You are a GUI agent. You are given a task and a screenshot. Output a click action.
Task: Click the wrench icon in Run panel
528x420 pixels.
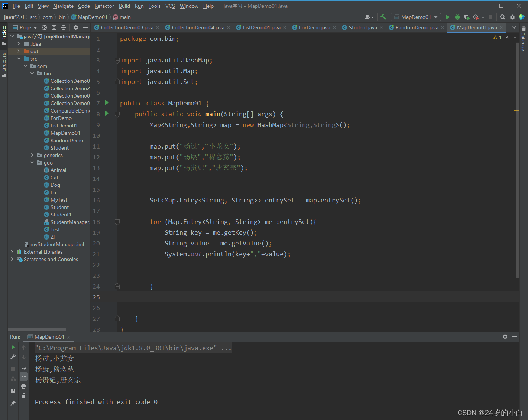(x=13, y=357)
